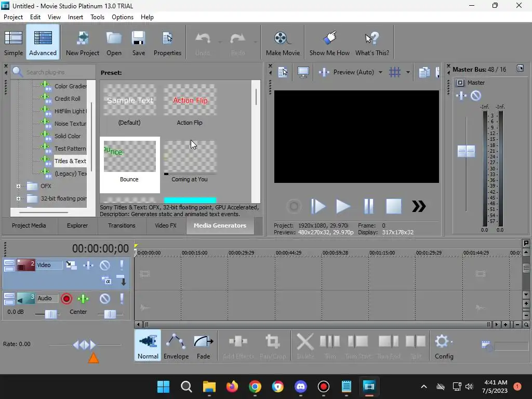Click the Stop button
Screen dimensions: 532x399
(394, 206)
